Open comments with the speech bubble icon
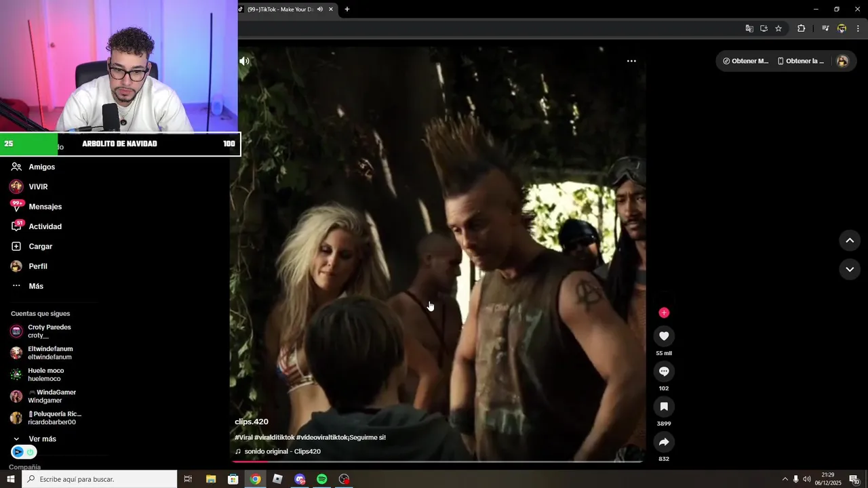Screen dimensions: 868x488 664,371
